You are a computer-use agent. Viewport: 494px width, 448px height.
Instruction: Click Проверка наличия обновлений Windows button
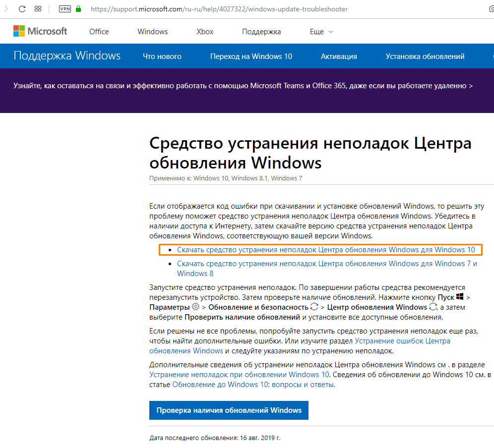coord(229,410)
